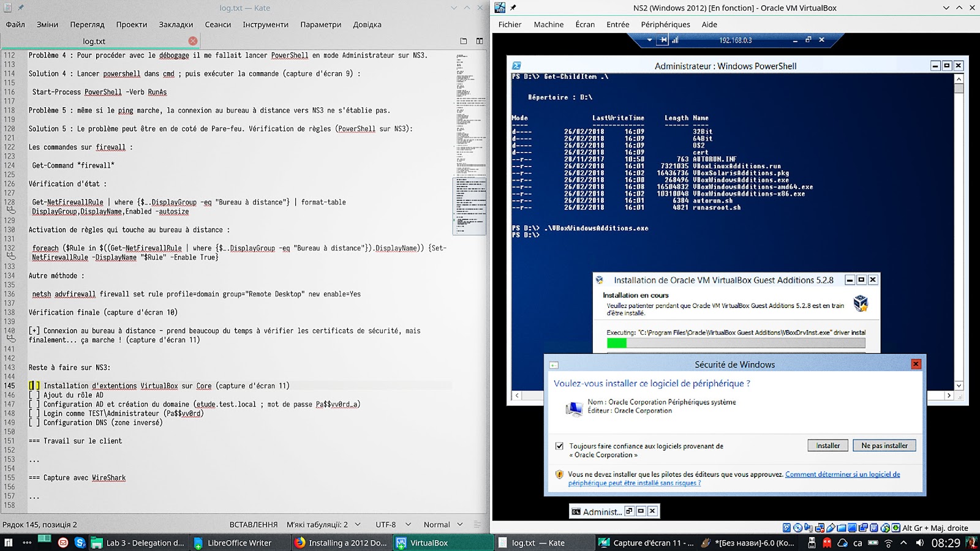Switch to 'Lab 3 - Delegation' taskbar window

coord(138,542)
